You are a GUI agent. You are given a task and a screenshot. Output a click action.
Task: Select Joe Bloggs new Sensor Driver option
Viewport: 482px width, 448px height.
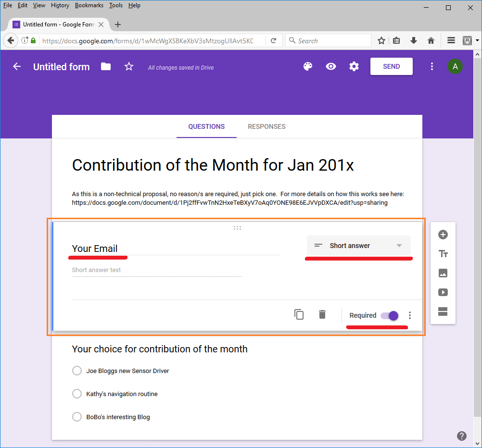[x=77, y=371]
